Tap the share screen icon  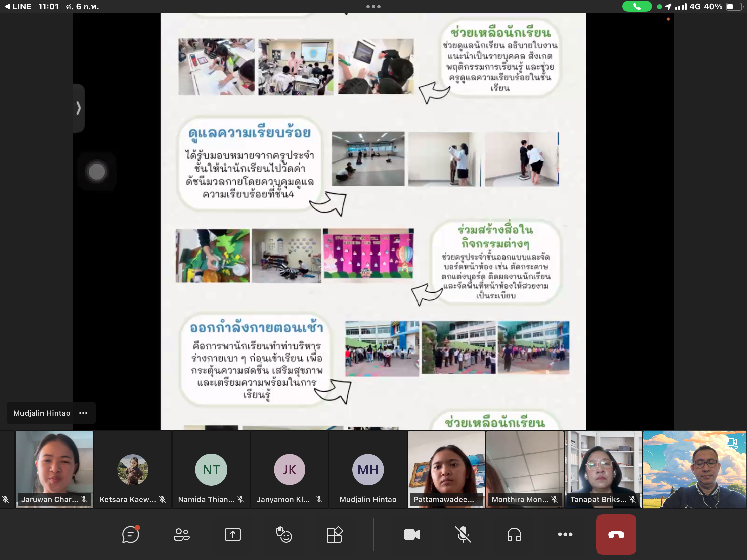pyautogui.click(x=232, y=534)
